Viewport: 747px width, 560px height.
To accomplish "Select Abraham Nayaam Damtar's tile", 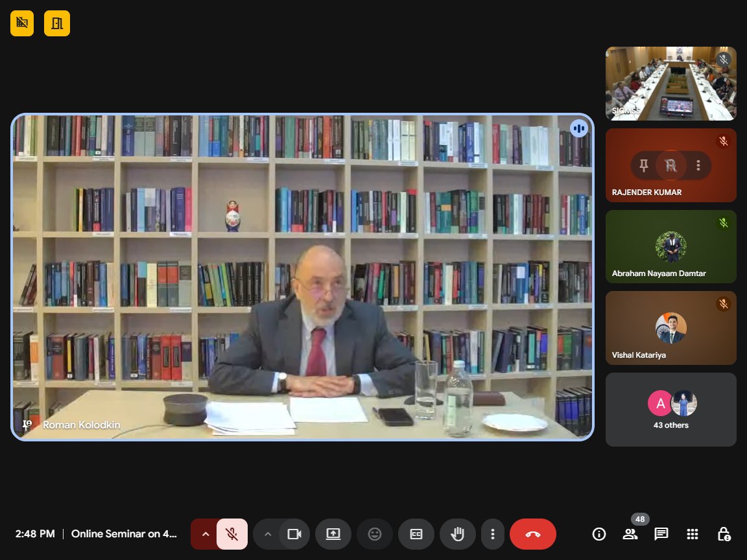I will tap(670, 247).
